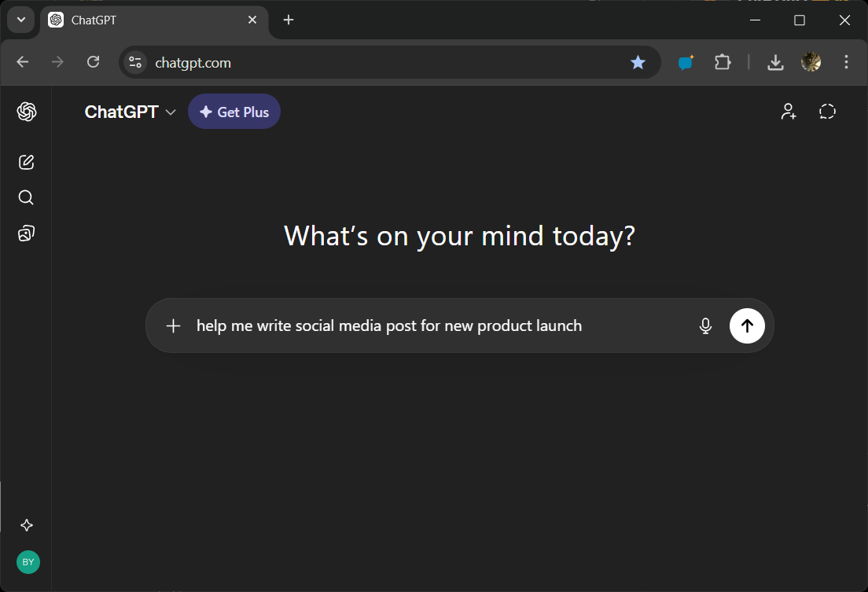Toggle the bookmark star for chatgpt.com
This screenshot has height=592, width=868.
pos(638,62)
